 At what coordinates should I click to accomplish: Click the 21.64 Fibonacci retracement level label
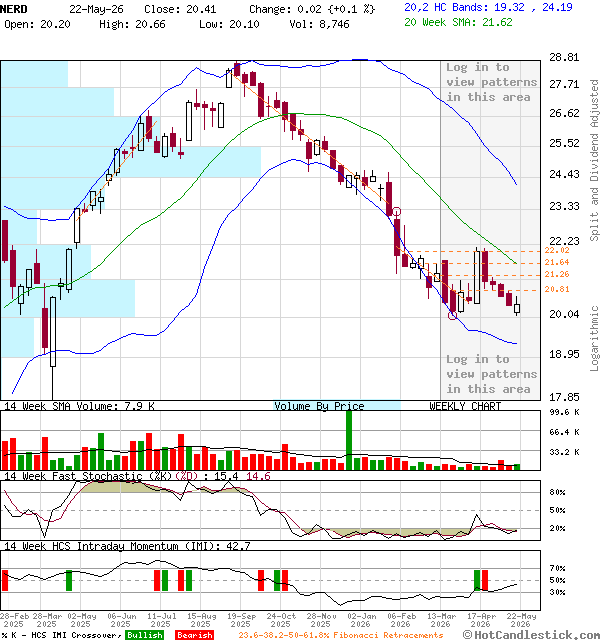click(x=557, y=262)
